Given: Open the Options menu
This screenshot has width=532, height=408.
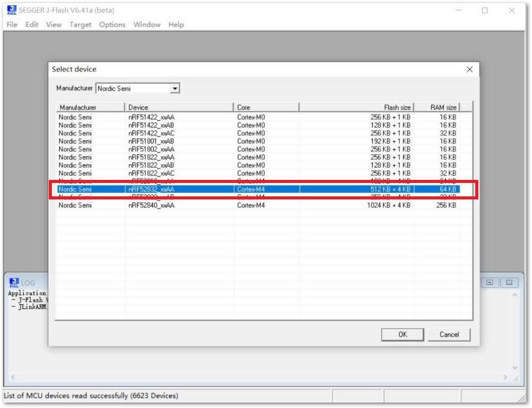Looking at the screenshot, I should pyautogui.click(x=112, y=25).
